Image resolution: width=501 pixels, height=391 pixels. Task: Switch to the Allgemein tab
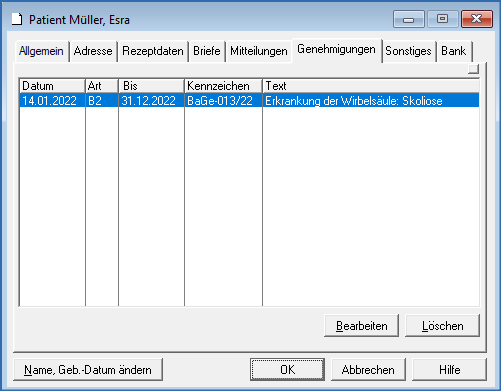coord(41,51)
